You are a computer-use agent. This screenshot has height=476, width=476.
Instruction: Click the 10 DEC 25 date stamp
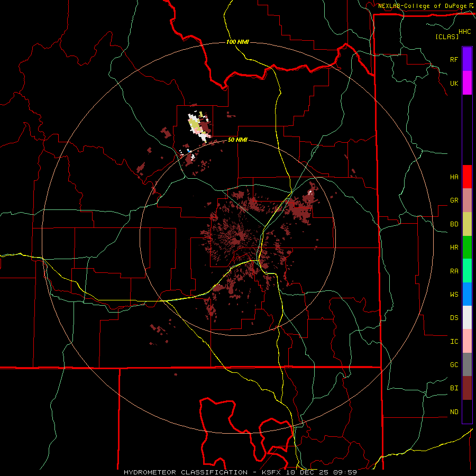308,472
